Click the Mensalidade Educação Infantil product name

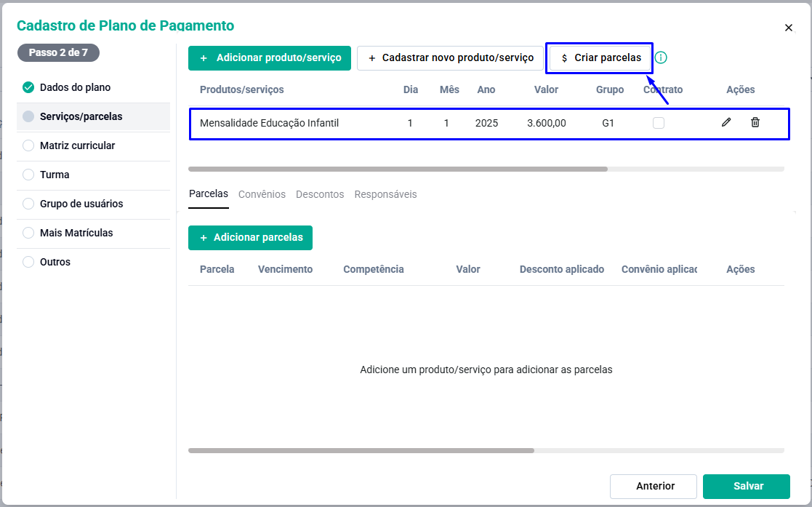tap(269, 123)
